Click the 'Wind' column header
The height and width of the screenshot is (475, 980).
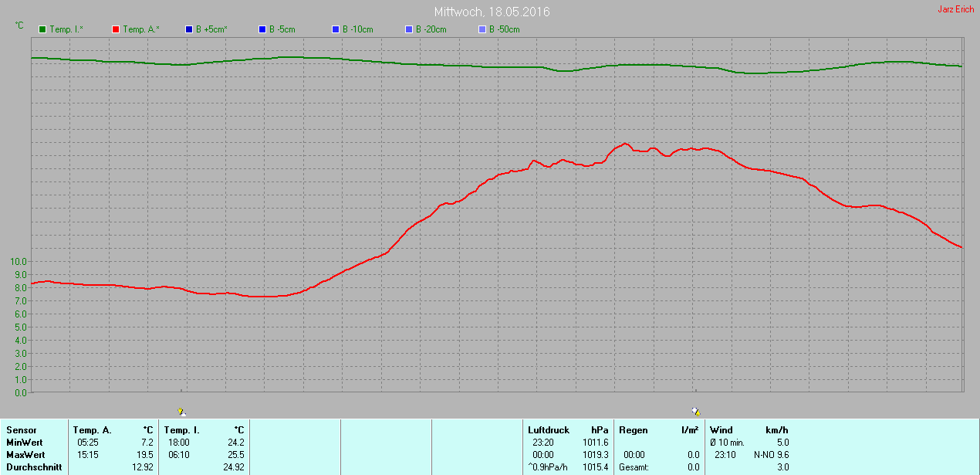click(x=721, y=430)
